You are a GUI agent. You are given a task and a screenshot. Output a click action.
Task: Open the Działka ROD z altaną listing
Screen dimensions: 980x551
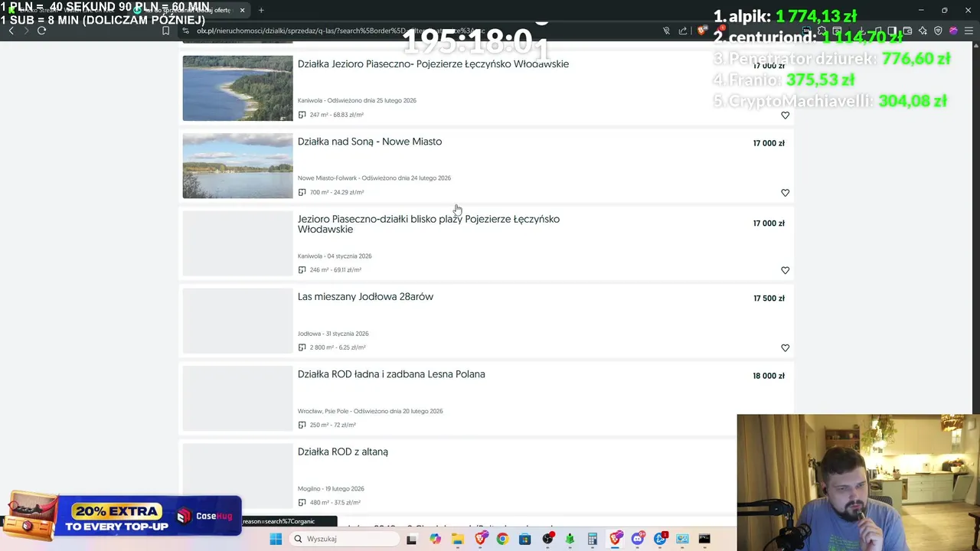(342, 452)
